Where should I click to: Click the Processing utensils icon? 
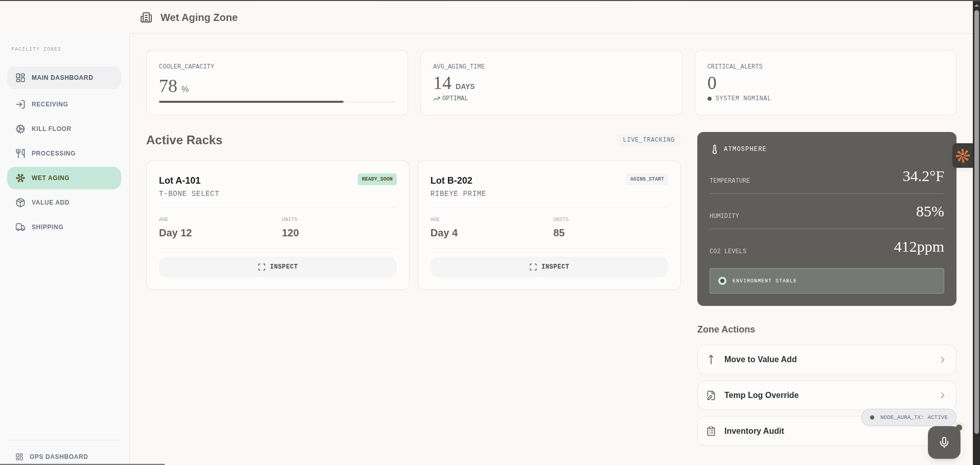[x=20, y=153]
